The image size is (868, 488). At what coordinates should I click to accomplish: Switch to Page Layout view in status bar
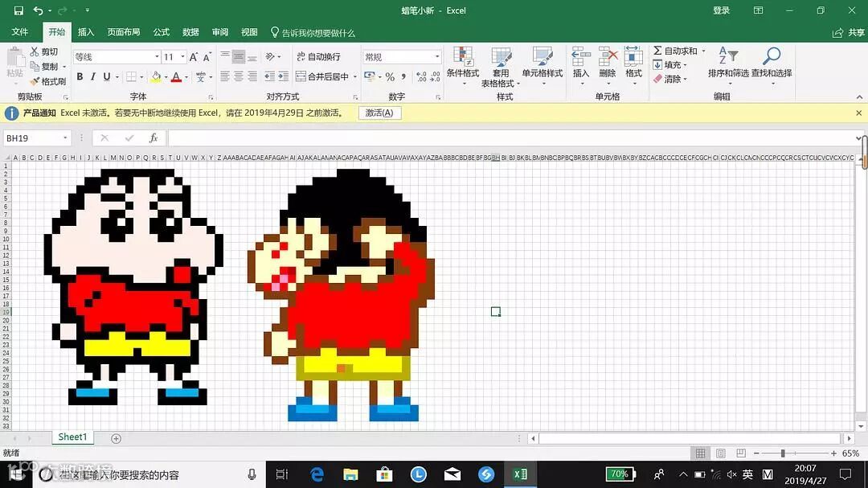tap(721, 453)
